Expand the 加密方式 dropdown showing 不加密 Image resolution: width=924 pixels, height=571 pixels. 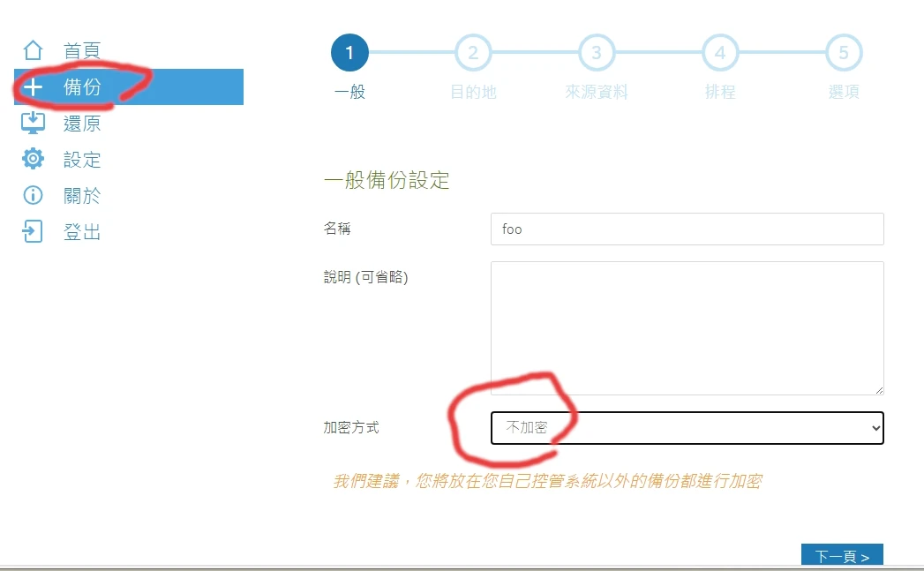[687, 427]
